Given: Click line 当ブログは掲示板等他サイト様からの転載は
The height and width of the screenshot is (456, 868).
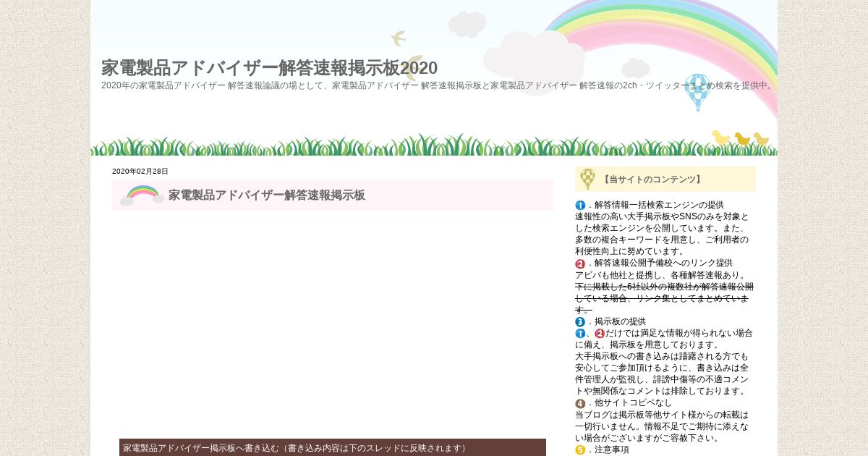Looking at the screenshot, I should pyautogui.click(x=662, y=415).
